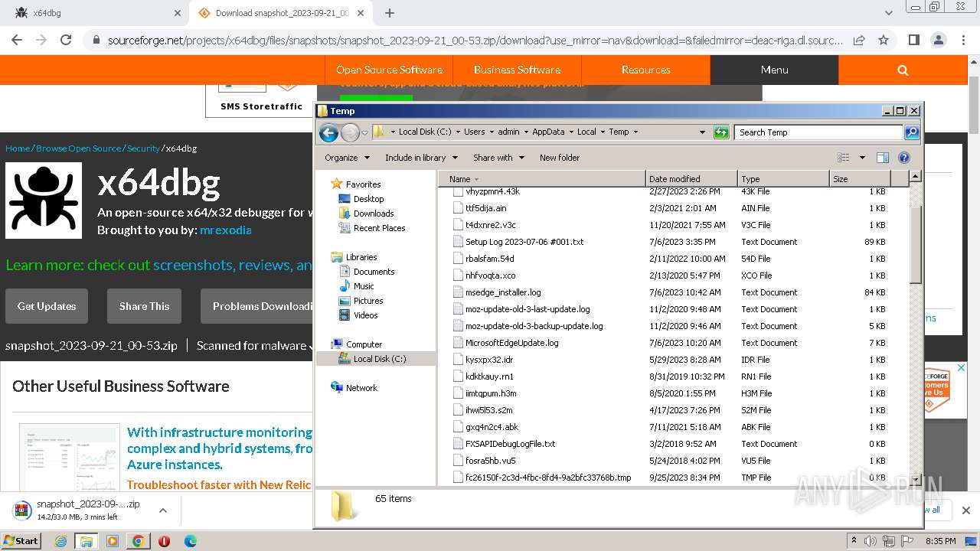
Task: Open Chrome profile avatar icon
Action: click(938, 40)
